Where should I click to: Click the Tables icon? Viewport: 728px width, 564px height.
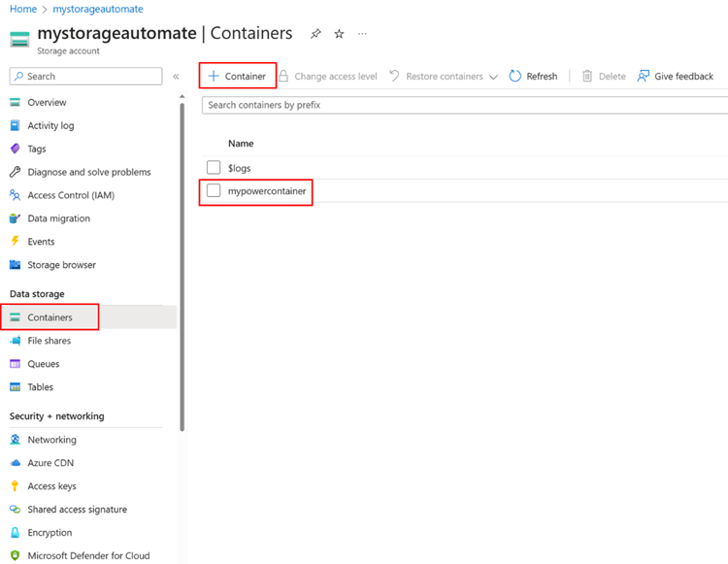(15, 386)
